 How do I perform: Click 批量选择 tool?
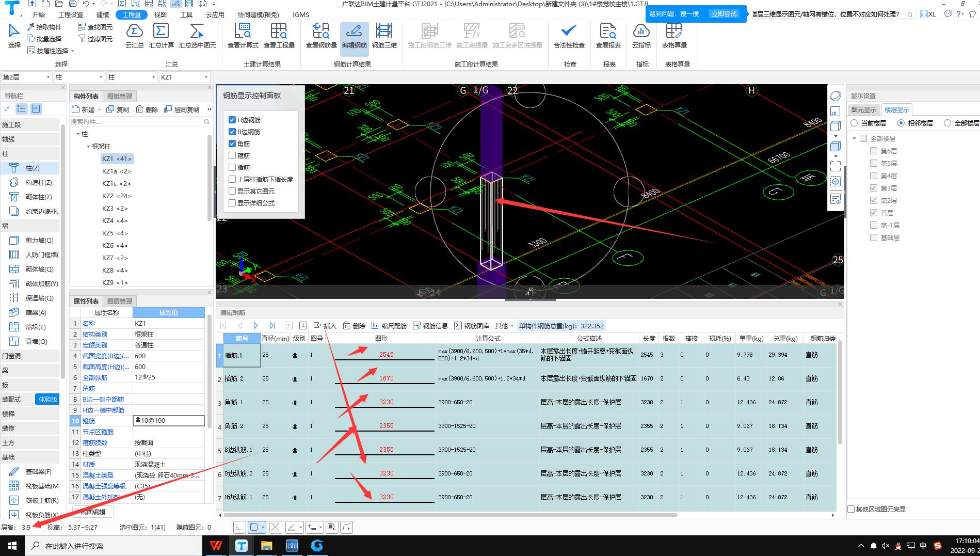click(44, 39)
